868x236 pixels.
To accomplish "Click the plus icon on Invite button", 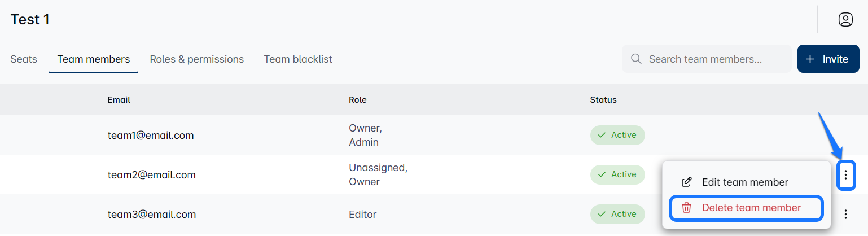I will tap(810, 59).
